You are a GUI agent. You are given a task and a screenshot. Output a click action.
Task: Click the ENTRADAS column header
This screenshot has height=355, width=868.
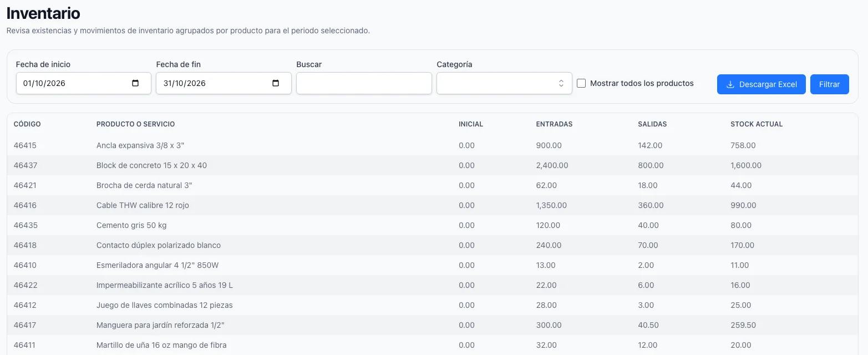point(554,124)
